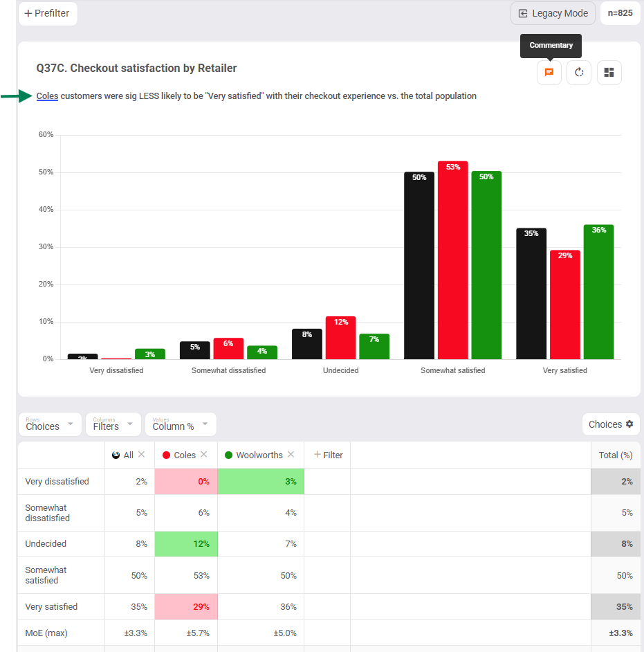Remove the Coles filter column

203,455
